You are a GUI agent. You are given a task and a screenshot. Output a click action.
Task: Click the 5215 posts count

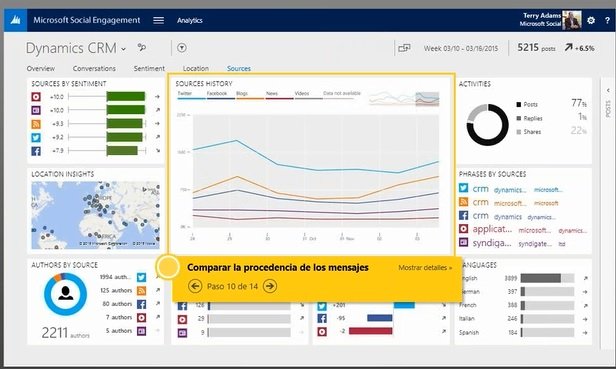pyautogui.click(x=536, y=48)
